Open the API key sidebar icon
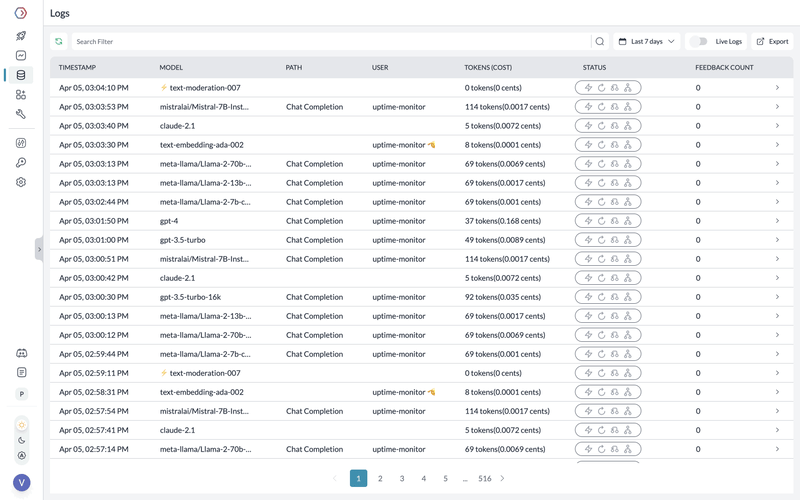This screenshot has height=500, width=800. pyautogui.click(x=21, y=162)
